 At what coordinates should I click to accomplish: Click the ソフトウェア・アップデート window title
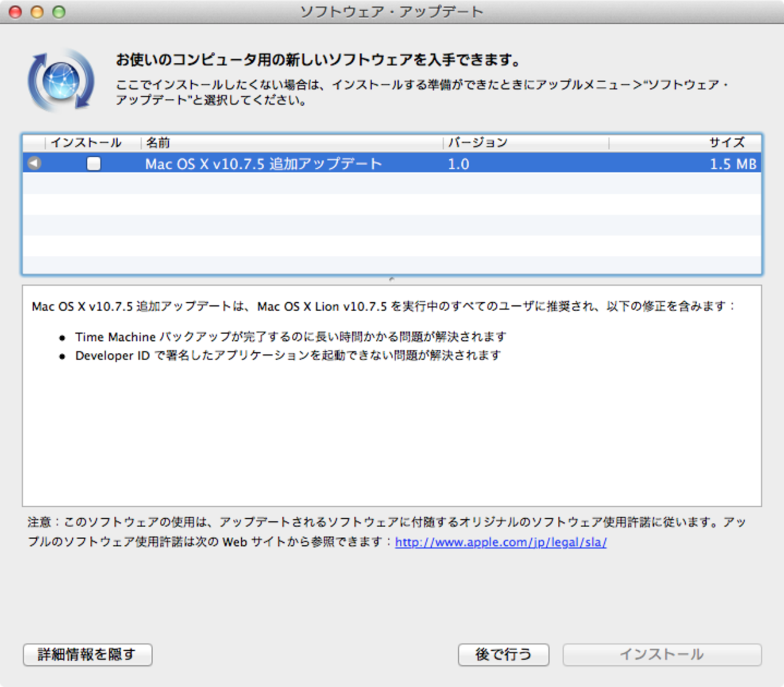(391, 11)
